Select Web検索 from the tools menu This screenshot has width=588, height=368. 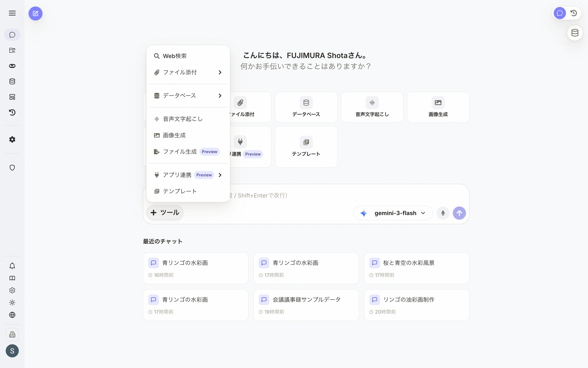pos(188,56)
